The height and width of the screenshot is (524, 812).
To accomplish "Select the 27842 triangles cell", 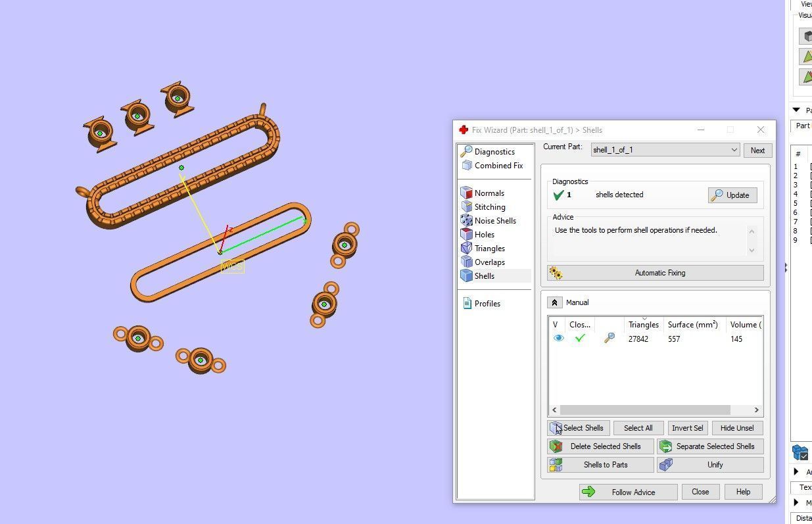I will (x=638, y=339).
